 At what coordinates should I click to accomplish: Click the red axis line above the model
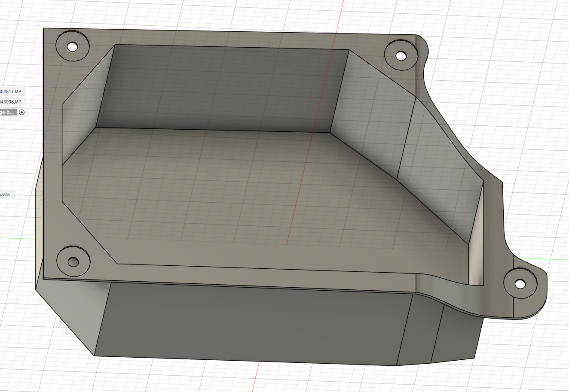340,17
